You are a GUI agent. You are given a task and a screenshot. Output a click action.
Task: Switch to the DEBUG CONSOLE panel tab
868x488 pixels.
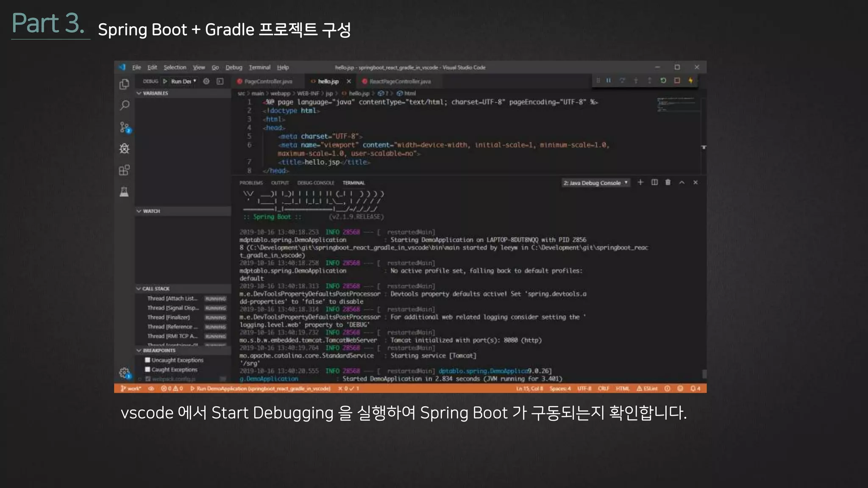coord(316,183)
